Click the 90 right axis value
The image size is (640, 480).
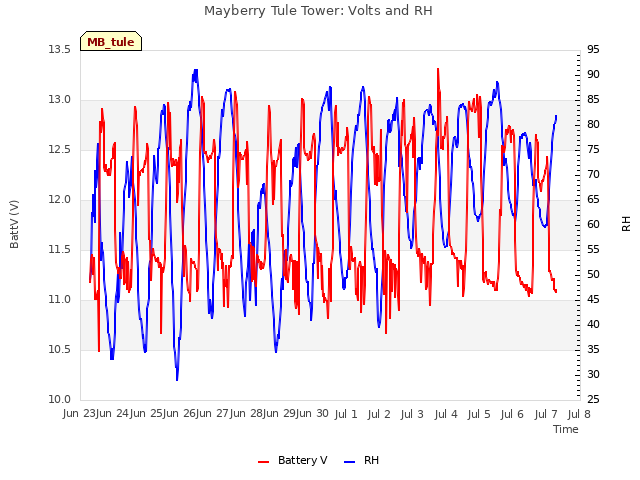[x=593, y=75]
